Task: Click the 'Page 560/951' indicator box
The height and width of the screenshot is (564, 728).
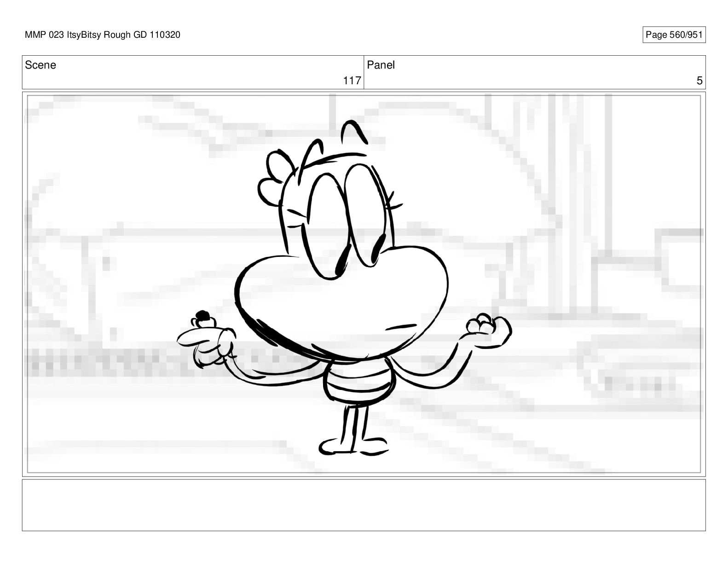Action: click(674, 35)
